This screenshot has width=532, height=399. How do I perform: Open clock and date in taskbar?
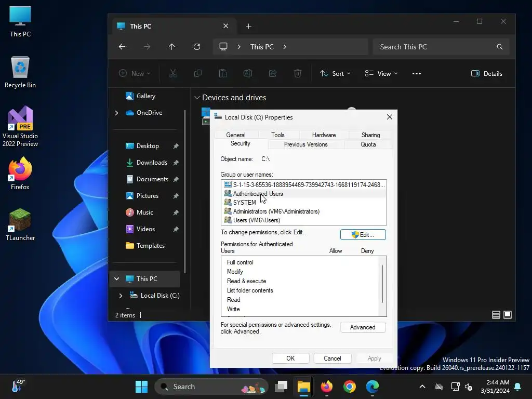(x=495, y=387)
